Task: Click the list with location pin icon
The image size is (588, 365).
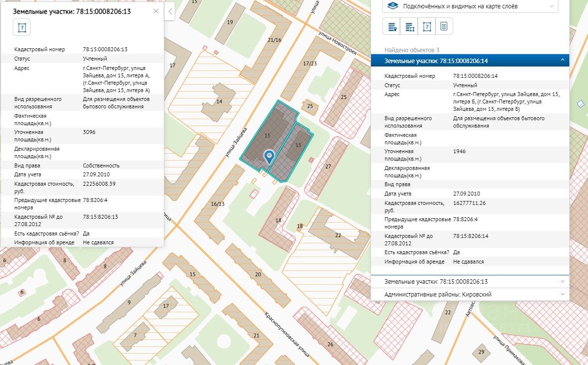Action: [392, 27]
